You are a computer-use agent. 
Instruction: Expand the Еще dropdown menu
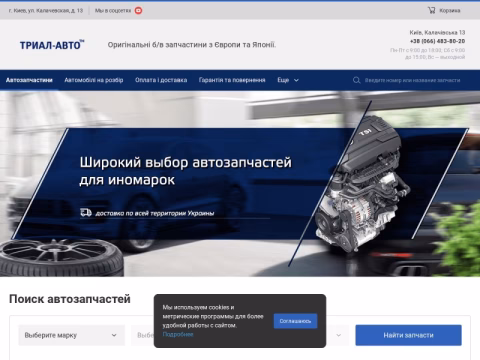coord(288,80)
